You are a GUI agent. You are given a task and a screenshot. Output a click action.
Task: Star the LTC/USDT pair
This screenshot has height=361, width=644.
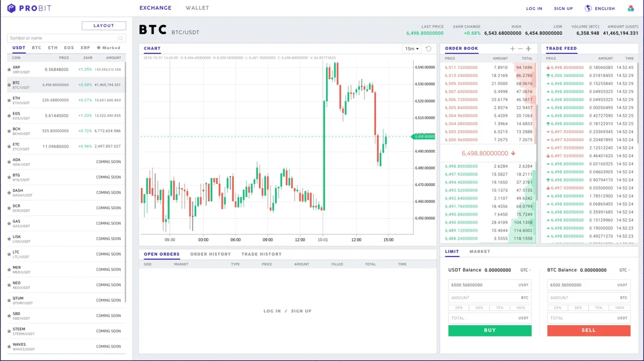tap(9, 254)
